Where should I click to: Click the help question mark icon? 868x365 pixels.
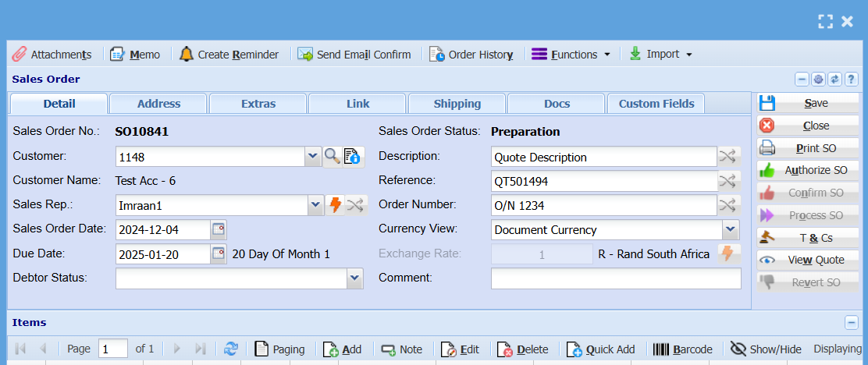pos(851,80)
